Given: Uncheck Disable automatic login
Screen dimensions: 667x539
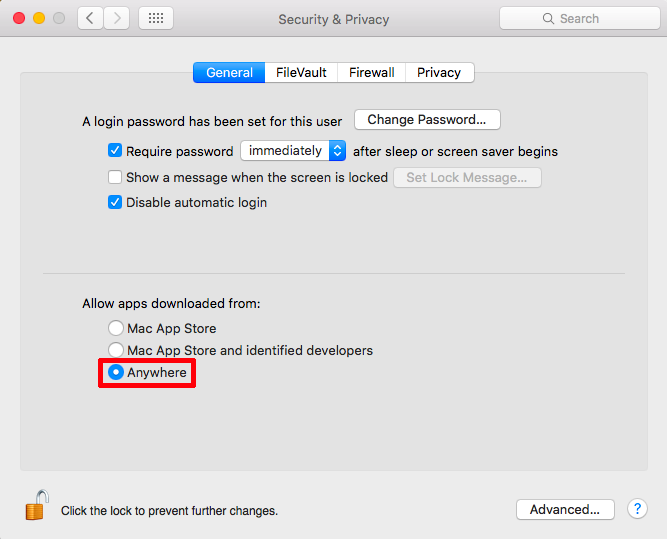Looking at the screenshot, I should tap(115, 202).
